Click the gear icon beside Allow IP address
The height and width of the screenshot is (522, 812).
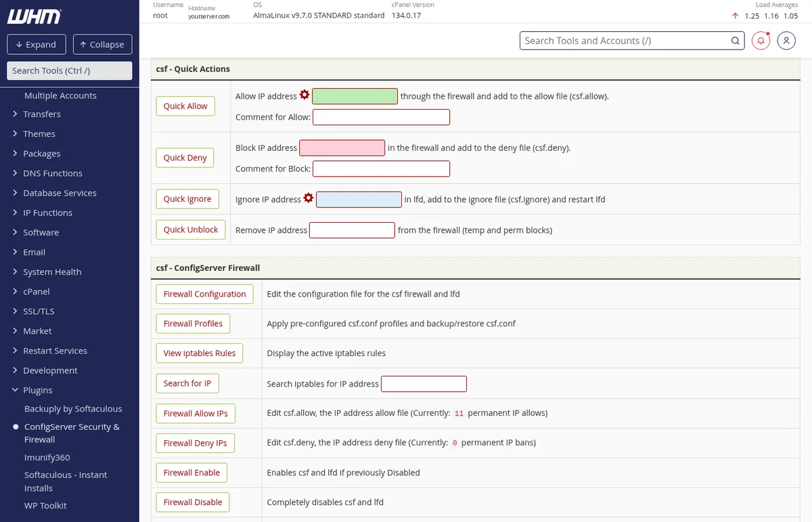[304, 95]
